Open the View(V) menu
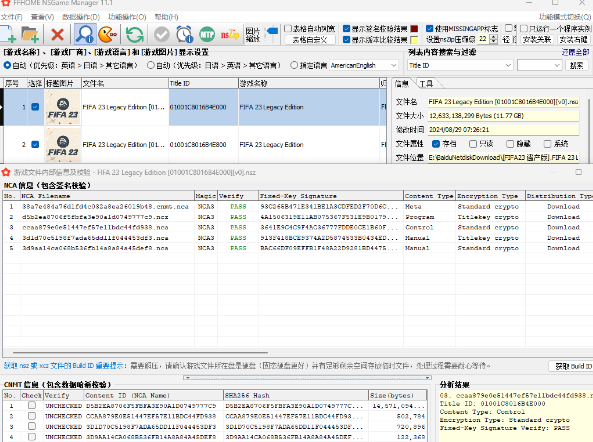The image size is (593, 442). (x=42, y=17)
